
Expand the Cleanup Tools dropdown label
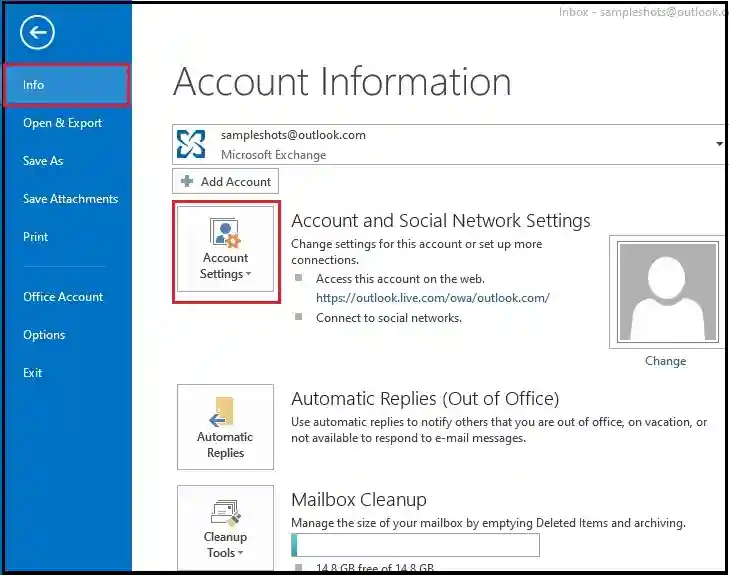225,544
